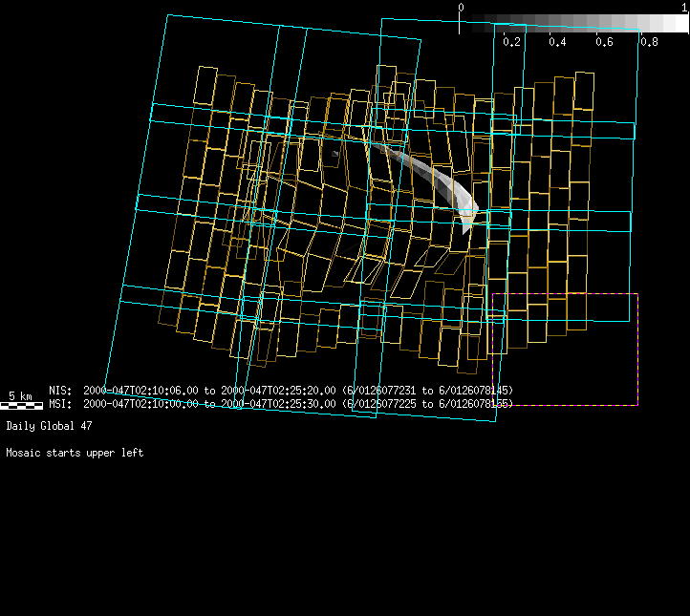Click the 5 km scale label text
This screenshot has height=616, width=690.
point(21,394)
